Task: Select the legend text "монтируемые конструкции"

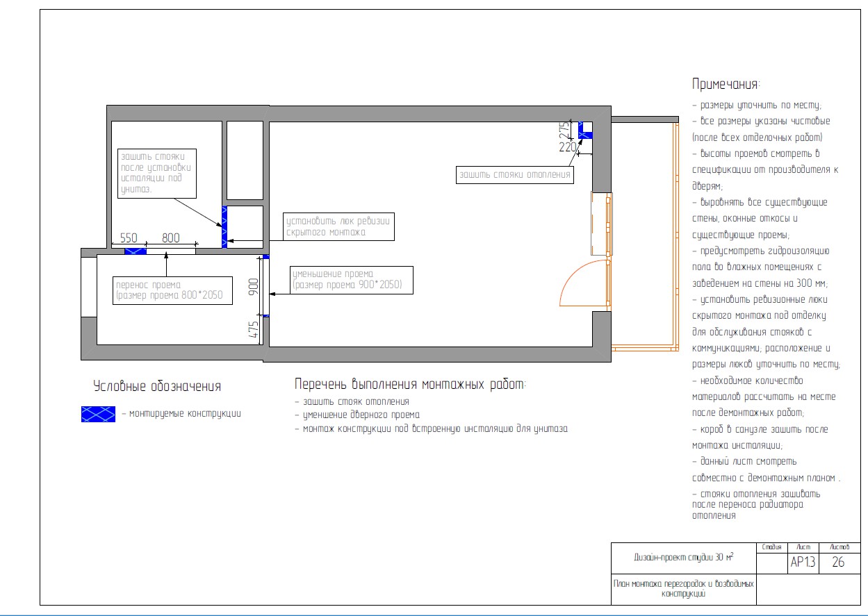Action: 186,414
